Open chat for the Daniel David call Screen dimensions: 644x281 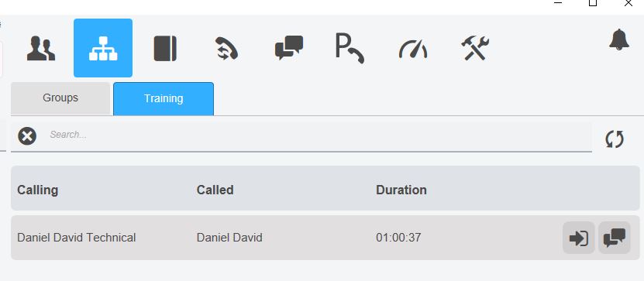615,238
